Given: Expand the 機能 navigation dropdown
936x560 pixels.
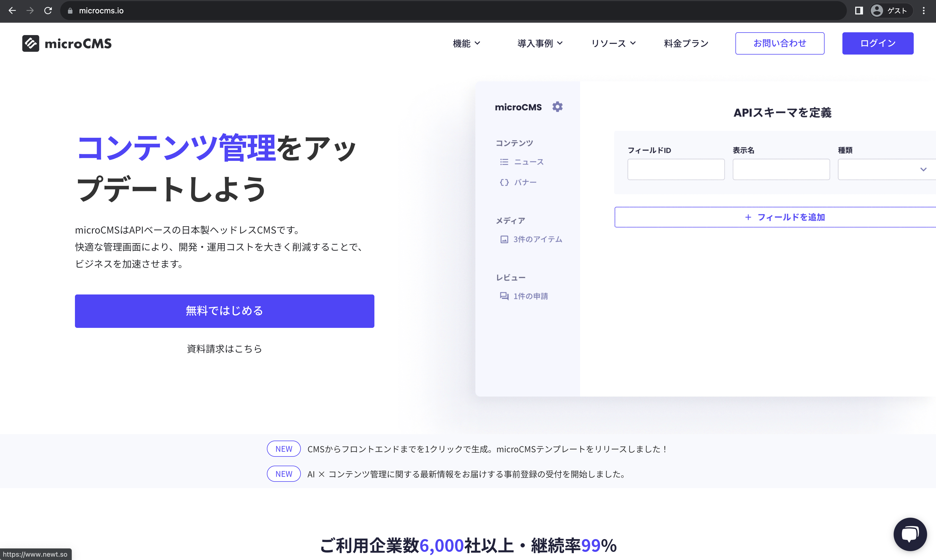Looking at the screenshot, I should click(x=466, y=43).
